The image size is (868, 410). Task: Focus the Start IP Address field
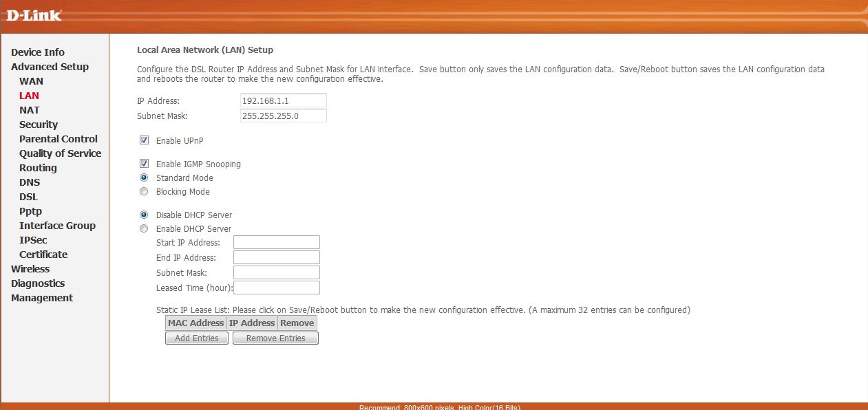point(276,242)
